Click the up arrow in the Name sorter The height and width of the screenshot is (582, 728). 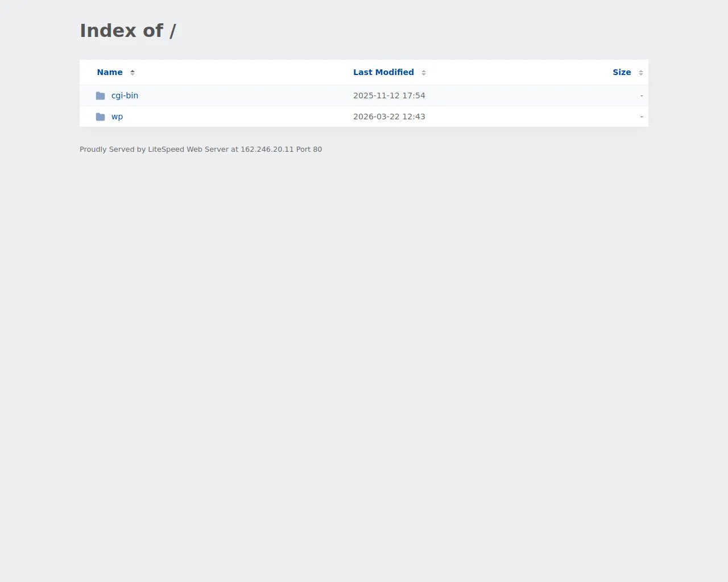point(132,70)
